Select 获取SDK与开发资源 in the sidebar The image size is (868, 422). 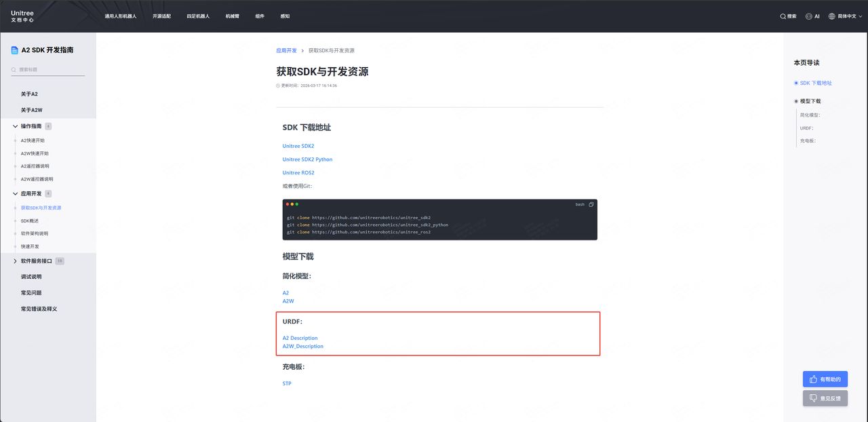tap(41, 208)
